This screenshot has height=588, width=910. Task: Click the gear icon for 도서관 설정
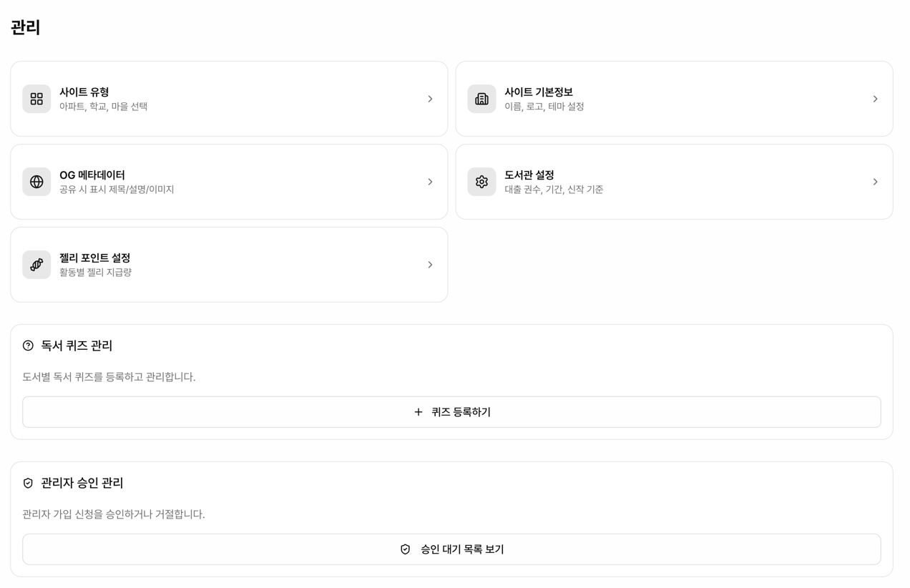pos(481,182)
